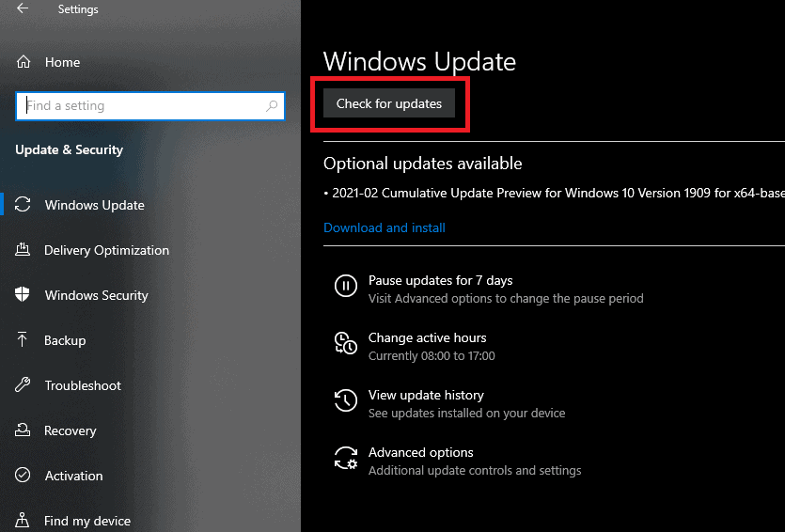The height and width of the screenshot is (532, 785).
Task: Click the magnifier icon in search box
Action: point(272,105)
